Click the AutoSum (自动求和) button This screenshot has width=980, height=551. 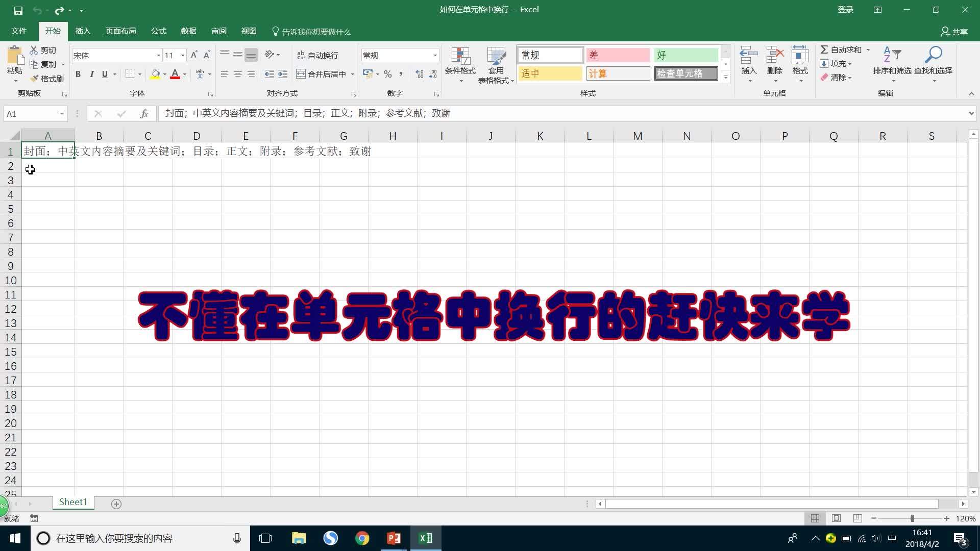coord(841,49)
